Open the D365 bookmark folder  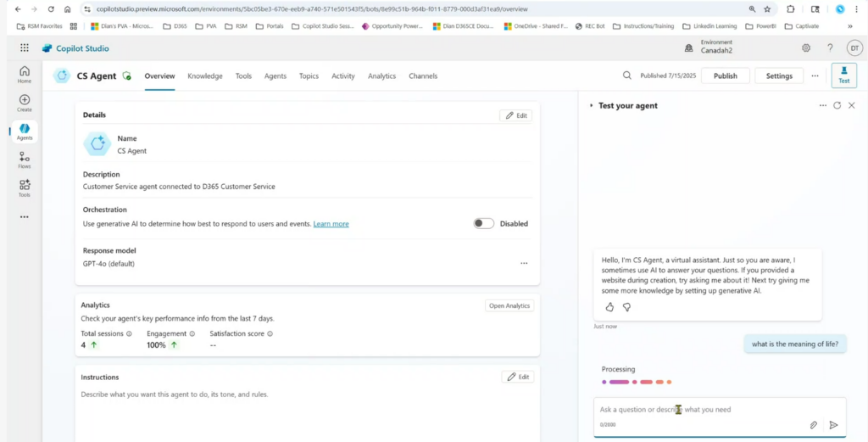click(x=175, y=26)
